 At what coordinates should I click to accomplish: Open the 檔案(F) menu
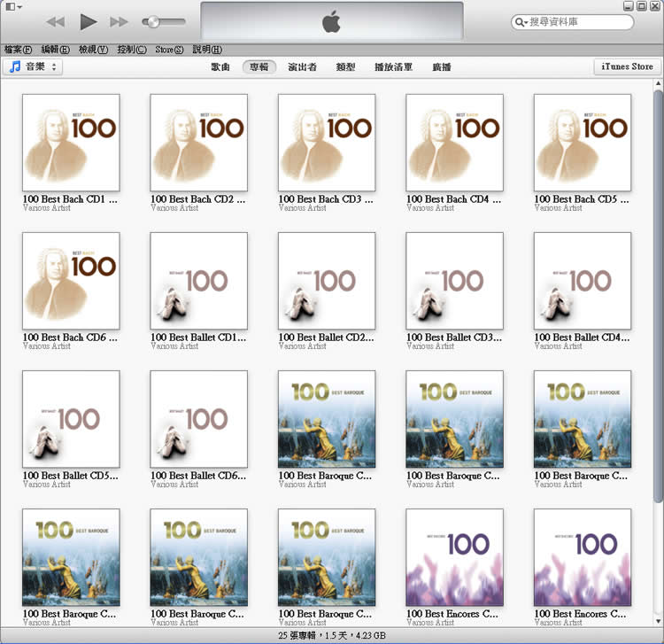18,50
